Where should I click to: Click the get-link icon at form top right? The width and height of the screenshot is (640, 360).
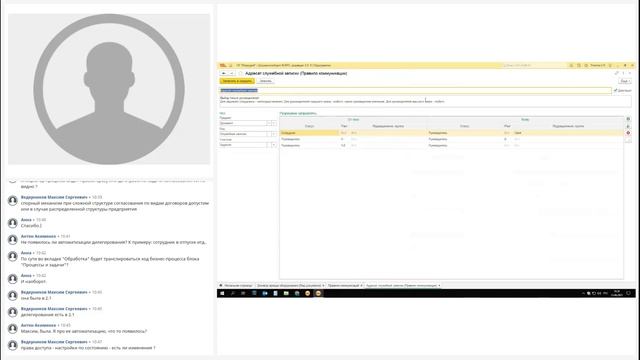(x=616, y=73)
